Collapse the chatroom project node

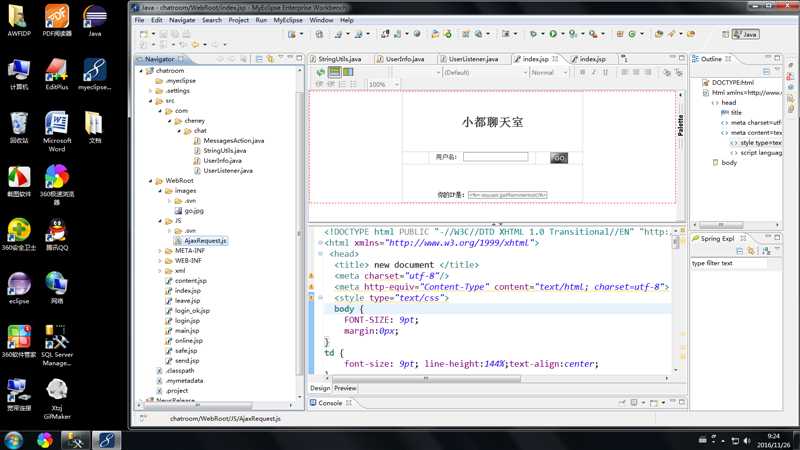141,71
